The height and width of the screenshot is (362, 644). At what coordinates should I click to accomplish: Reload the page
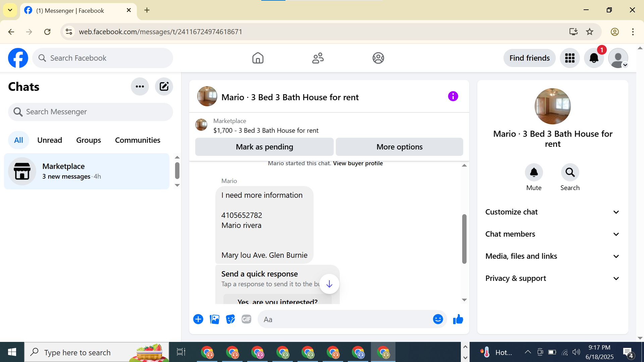coord(47,32)
